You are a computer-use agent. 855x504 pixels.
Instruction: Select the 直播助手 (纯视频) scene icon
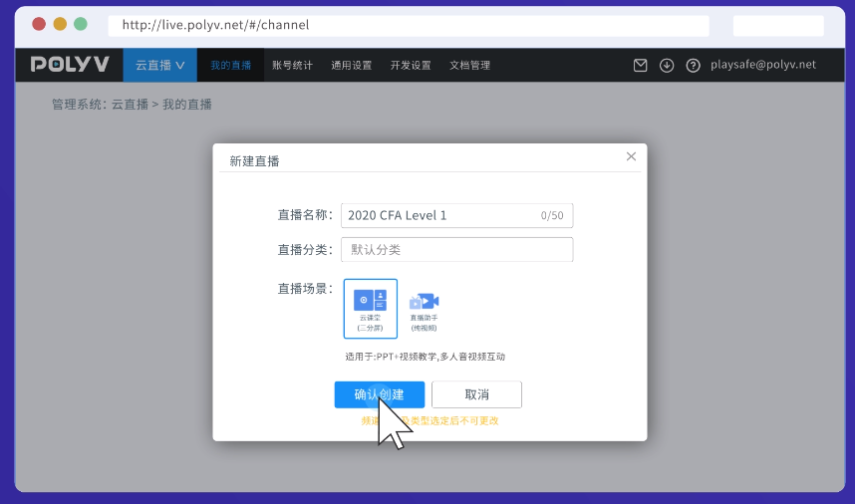point(424,310)
